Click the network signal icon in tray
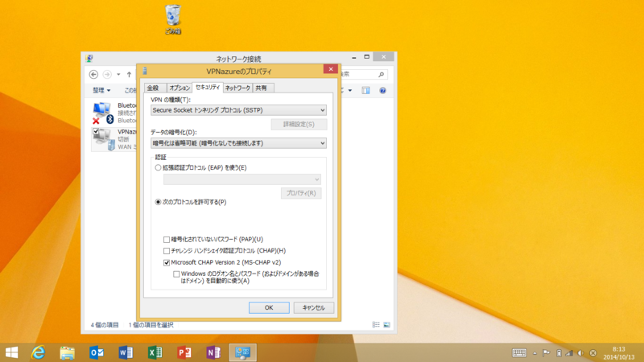644x362 pixels. click(569, 353)
